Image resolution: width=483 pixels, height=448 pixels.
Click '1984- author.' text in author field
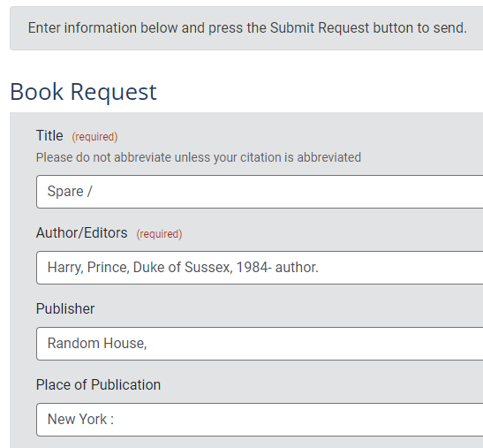pyautogui.click(x=277, y=268)
